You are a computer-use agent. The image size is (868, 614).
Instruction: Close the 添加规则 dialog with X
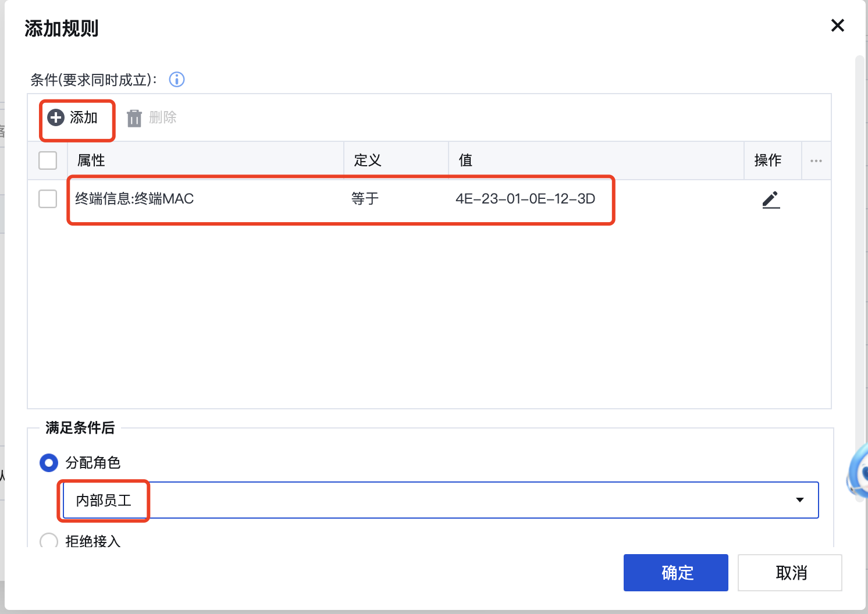click(x=838, y=26)
